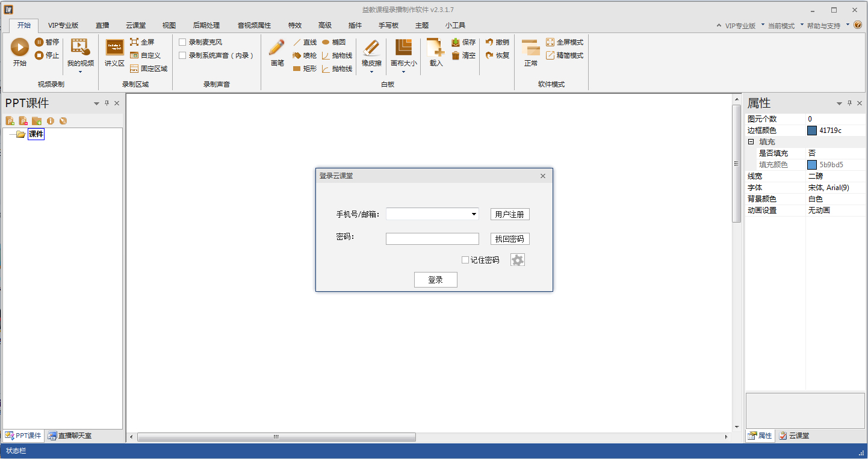Click the 恢复 redo icon
This screenshot has height=459, width=868.
(489, 55)
